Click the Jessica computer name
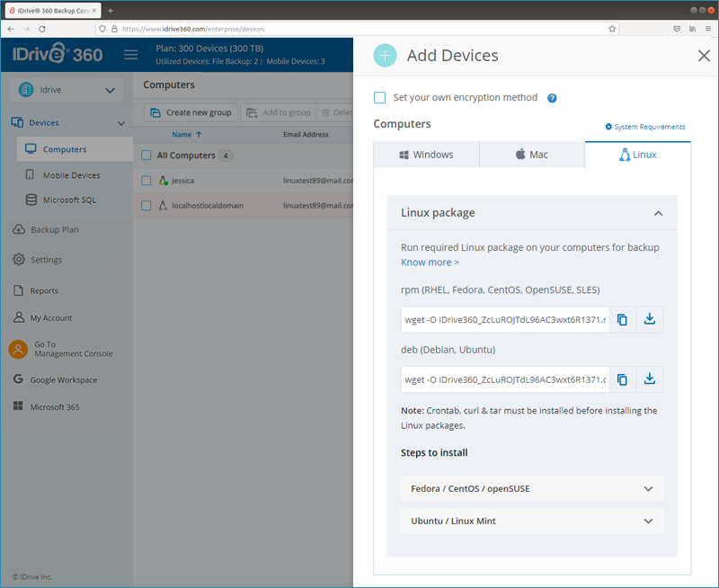The width and height of the screenshot is (719, 588). (x=183, y=181)
